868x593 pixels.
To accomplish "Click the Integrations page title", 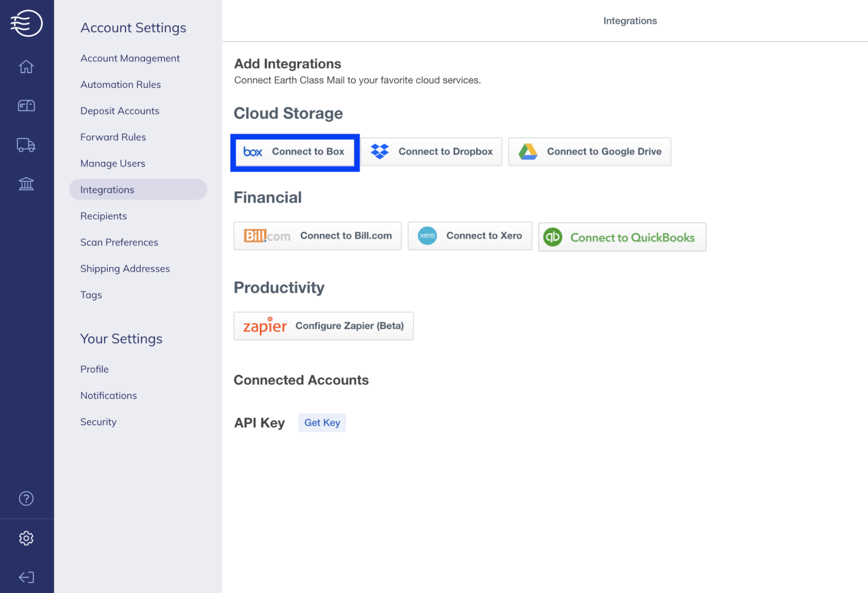I will point(630,20).
